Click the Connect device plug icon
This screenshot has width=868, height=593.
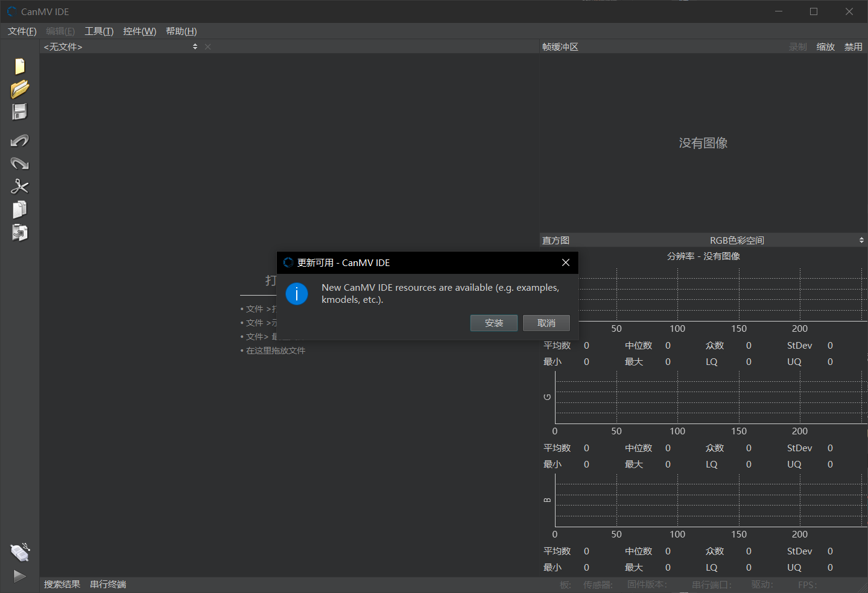pos(20,552)
